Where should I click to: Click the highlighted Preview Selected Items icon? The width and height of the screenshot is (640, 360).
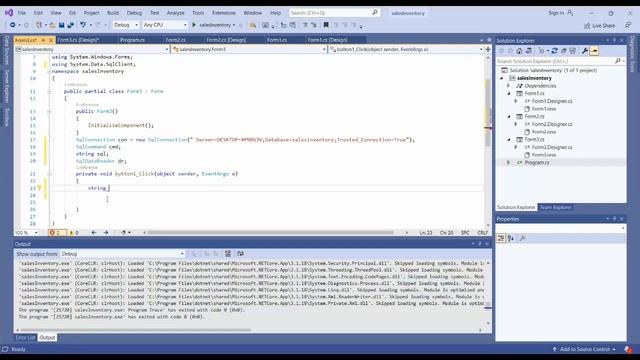pyautogui.click(x=594, y=51)
